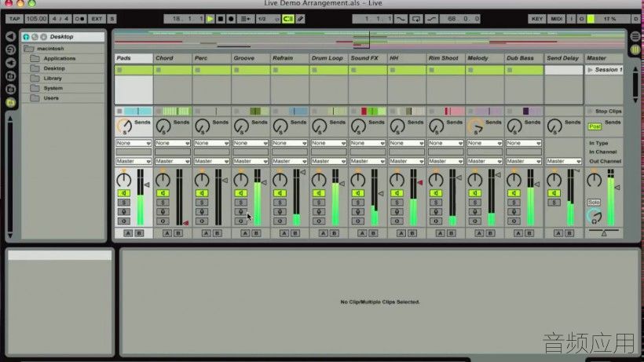Toggle the EXT sync button
Viewport: 644px width, 362px height.
click(97, 19)
